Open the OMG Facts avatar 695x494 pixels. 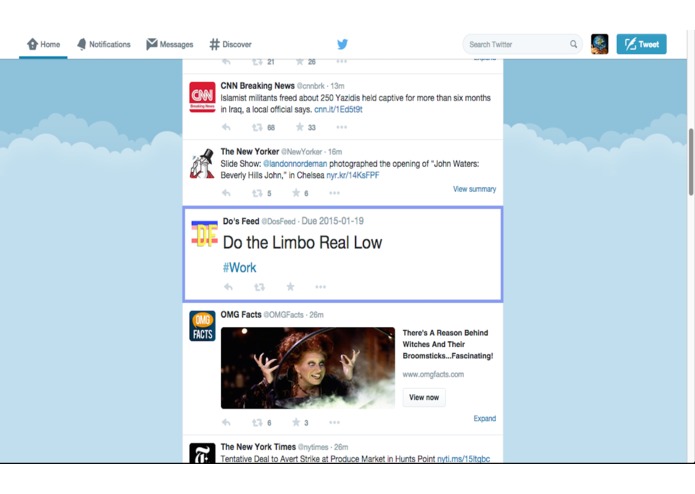click(202, 326)
